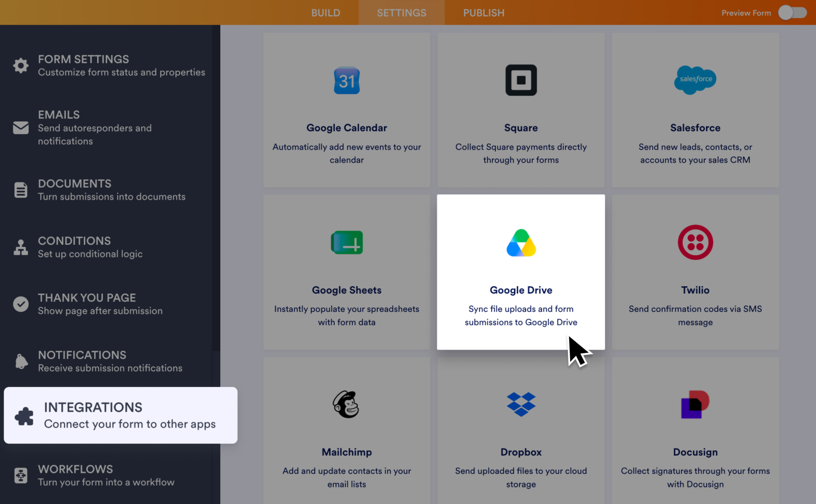
Task: Click 'Receive submission notifications' text
Action: tap(110, 368)
